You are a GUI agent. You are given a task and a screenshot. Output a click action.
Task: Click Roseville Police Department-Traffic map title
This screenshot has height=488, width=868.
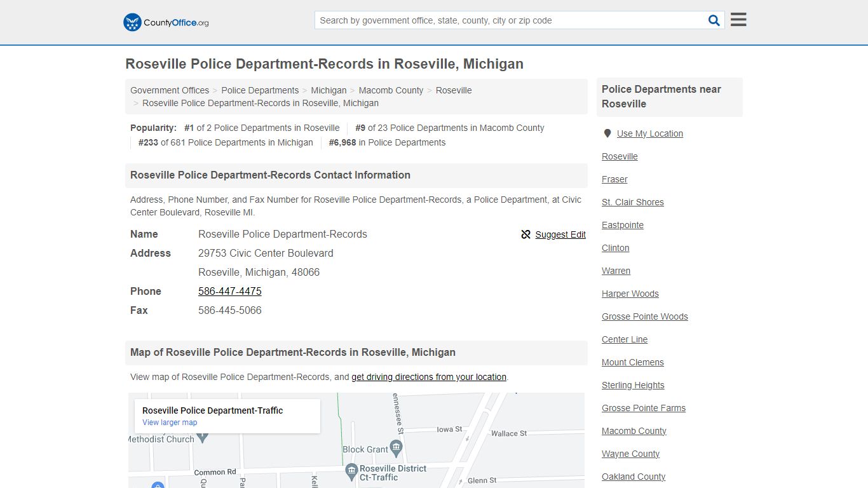213,410
